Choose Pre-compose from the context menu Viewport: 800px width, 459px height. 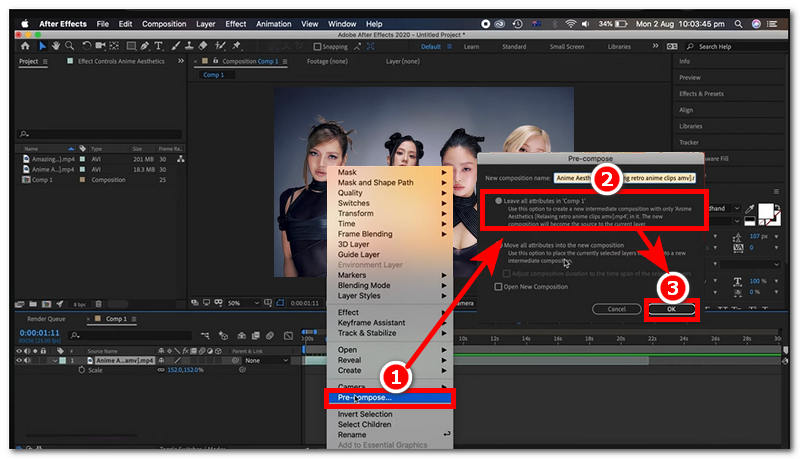(365, 397)
